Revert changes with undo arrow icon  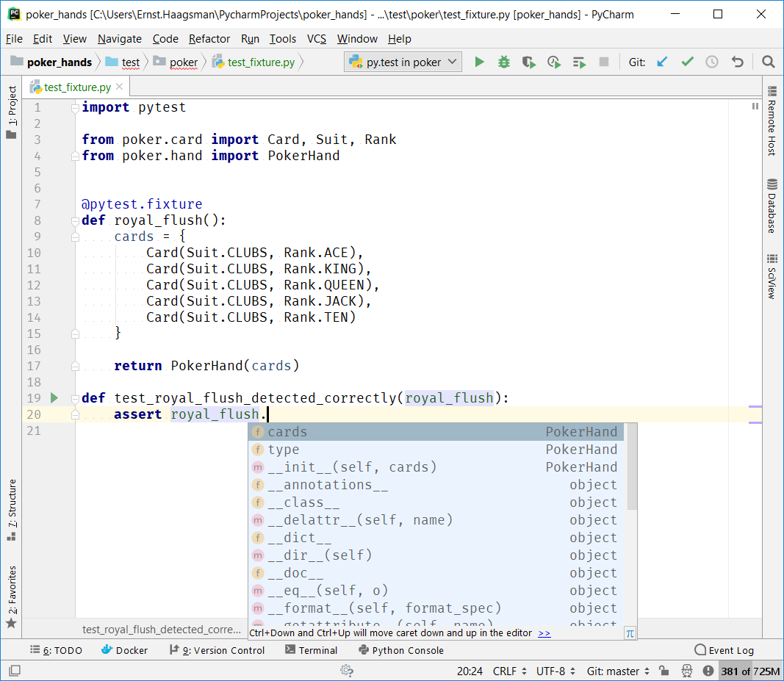tap(738, 62)
